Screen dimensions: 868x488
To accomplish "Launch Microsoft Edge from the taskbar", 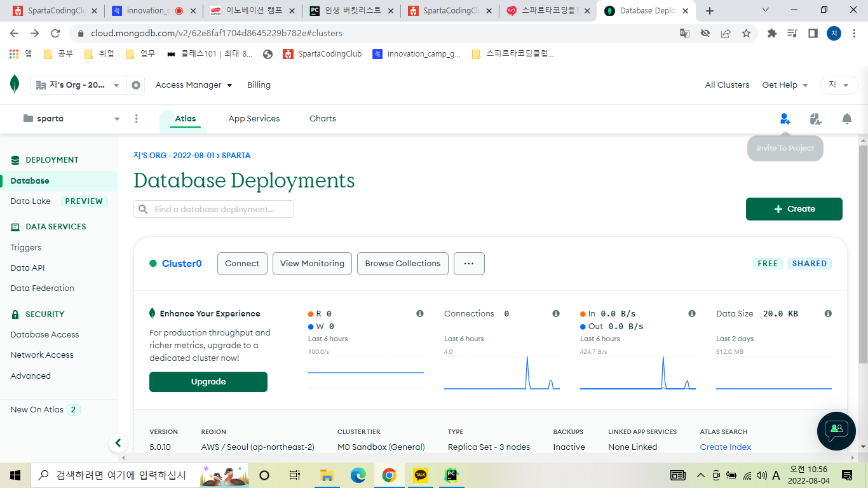I will (x=358, y=475).
